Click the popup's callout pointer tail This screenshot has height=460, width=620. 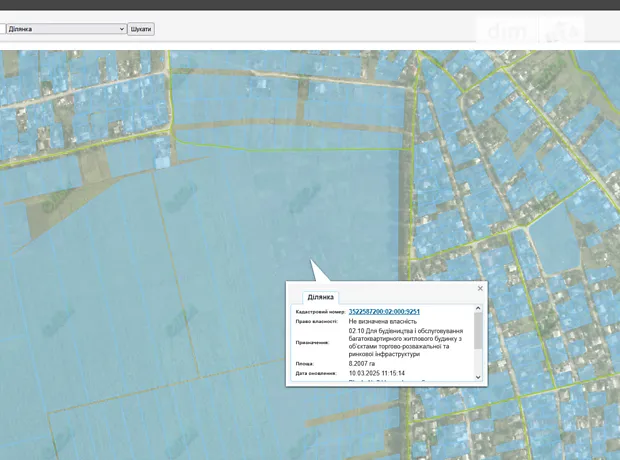point(320,273)
